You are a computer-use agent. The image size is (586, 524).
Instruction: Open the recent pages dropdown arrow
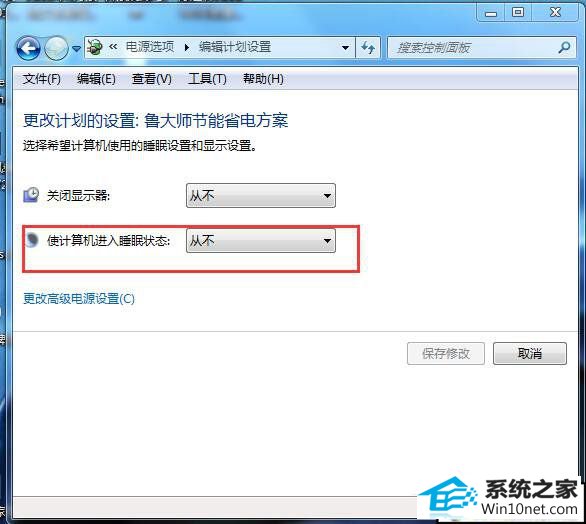click(76, 49)
